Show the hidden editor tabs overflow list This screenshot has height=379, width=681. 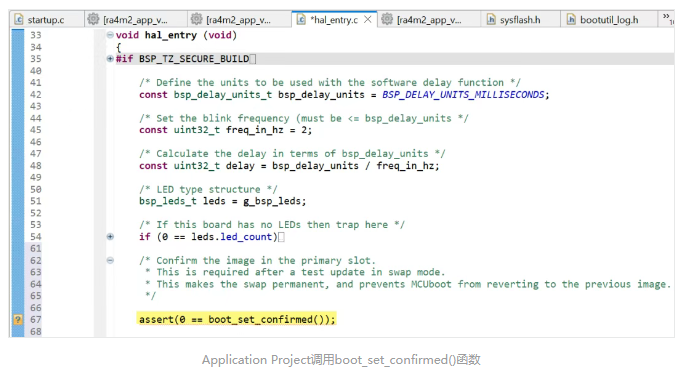pyautogui.click(x=667, y=18)
